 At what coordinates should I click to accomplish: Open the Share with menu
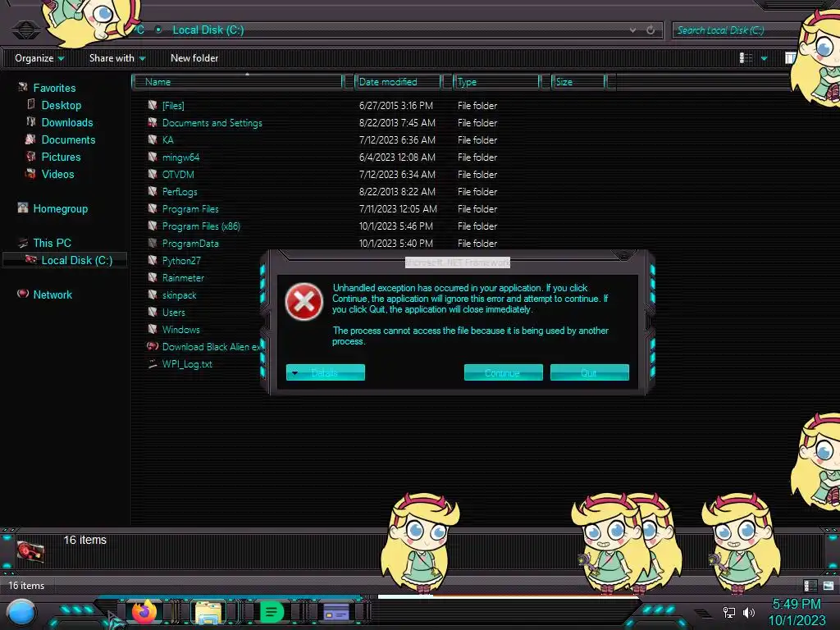click(117, 58)
